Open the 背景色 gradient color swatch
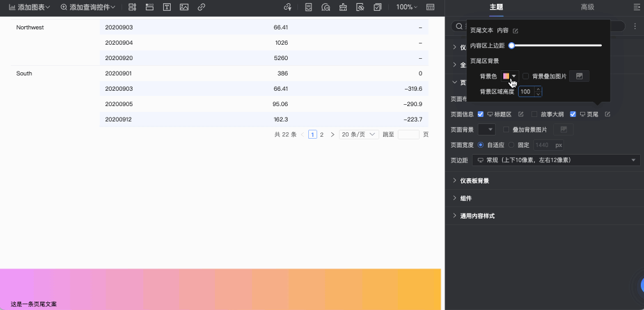Screen dimensions: 644x310 coord(510,76)
